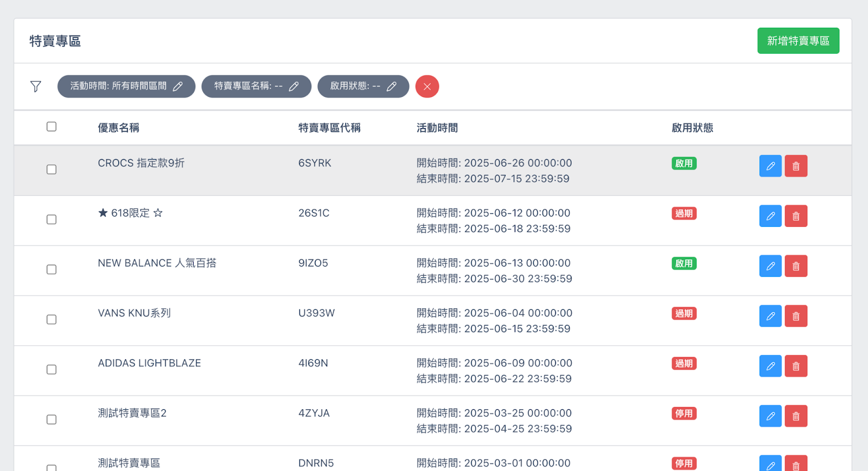This screenshot has height=471, width=868.
Task: Edit the ADIDAS LIGHTBLAZE entry
Action: 770,366
